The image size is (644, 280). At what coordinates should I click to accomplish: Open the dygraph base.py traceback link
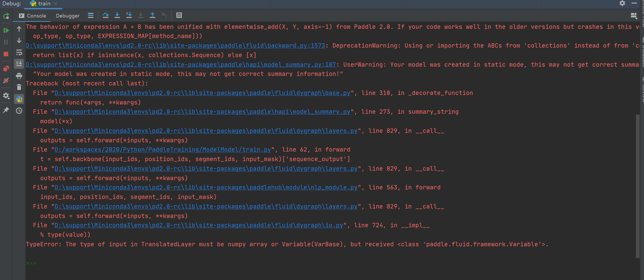click(203, 93)
